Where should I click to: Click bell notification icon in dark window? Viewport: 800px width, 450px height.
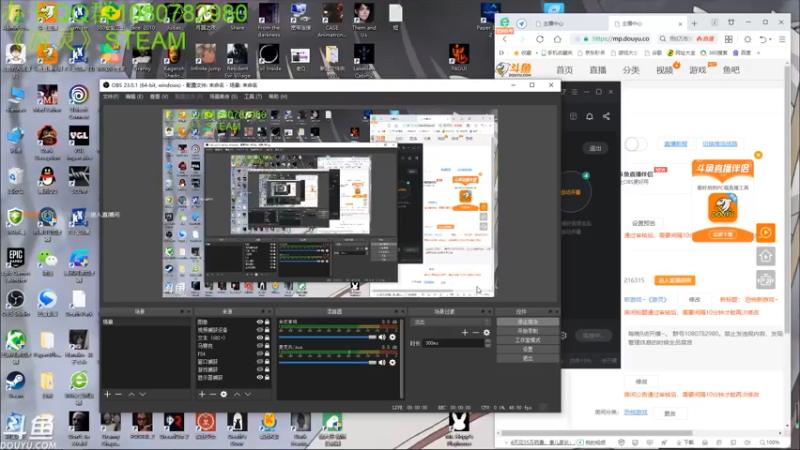coord(589,116)
